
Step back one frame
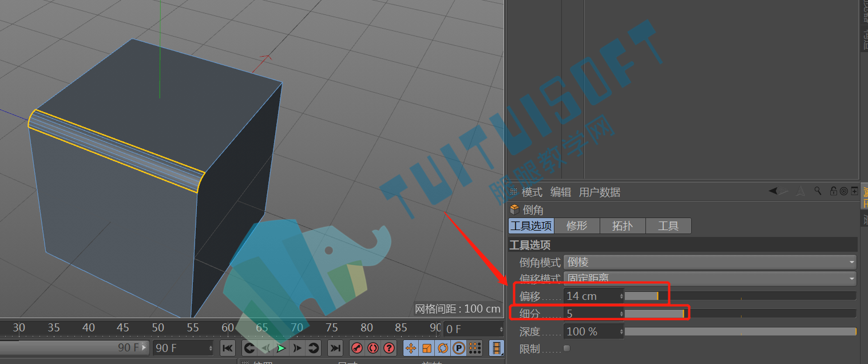pyautogui.click(x=265, y=347)
